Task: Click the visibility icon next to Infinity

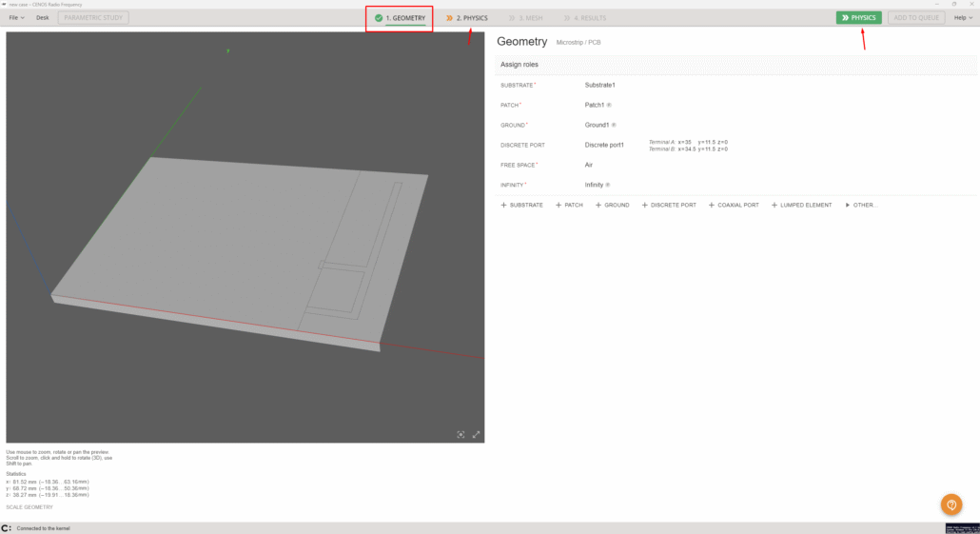Action: tap(608, 185)
